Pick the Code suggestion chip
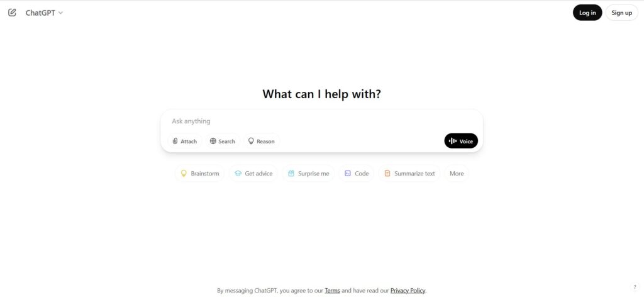The image size is (644, 297). pos(356,173)
